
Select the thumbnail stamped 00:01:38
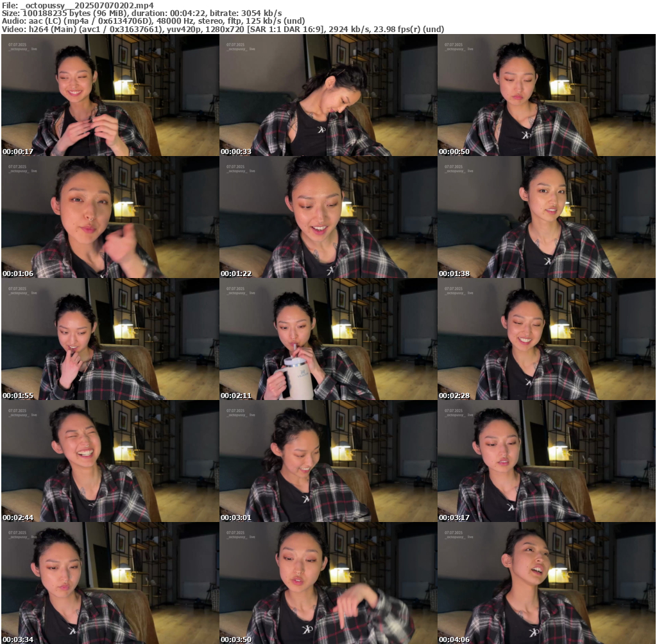pos(547,217)
